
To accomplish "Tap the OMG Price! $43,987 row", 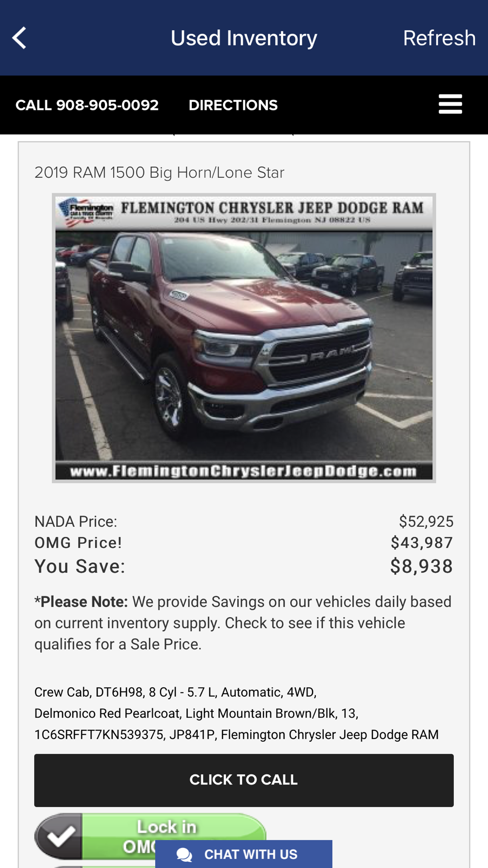I will point(244,543).
